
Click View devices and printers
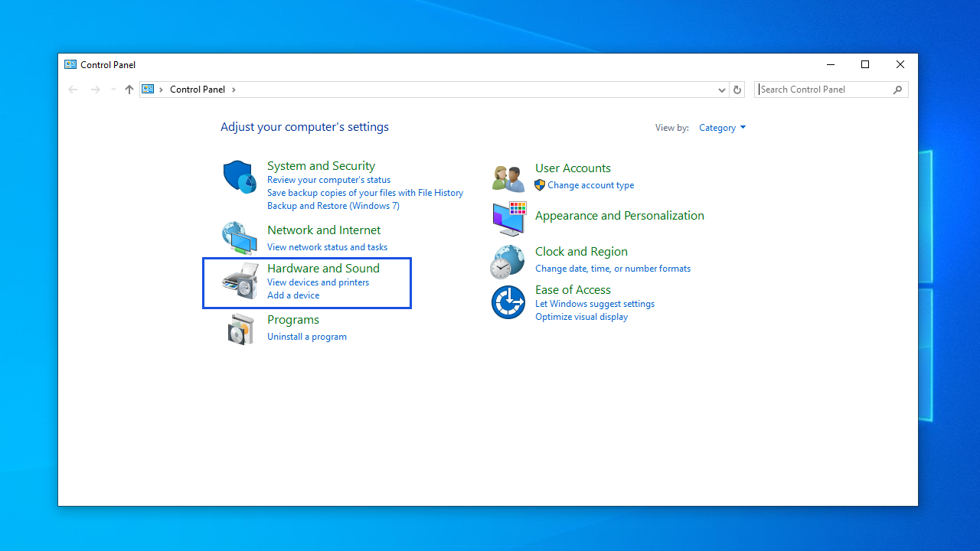[x=318, y=282]
